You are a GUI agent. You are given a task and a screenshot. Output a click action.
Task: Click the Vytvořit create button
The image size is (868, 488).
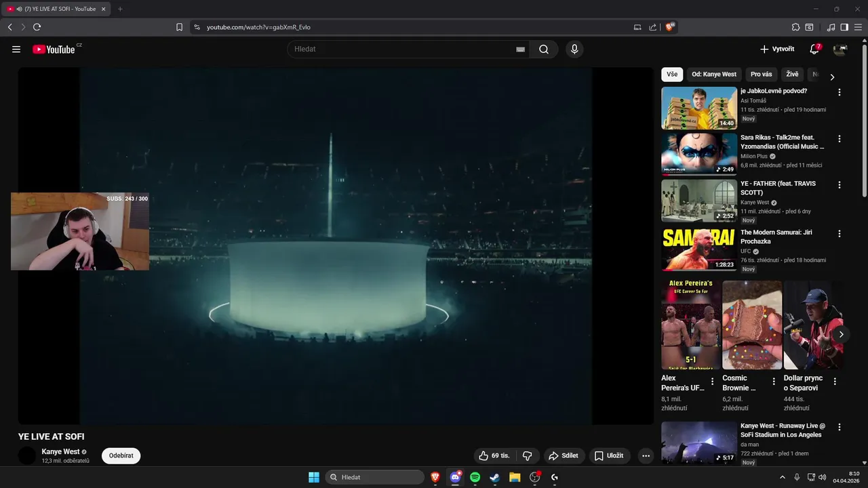pos(777,49)
